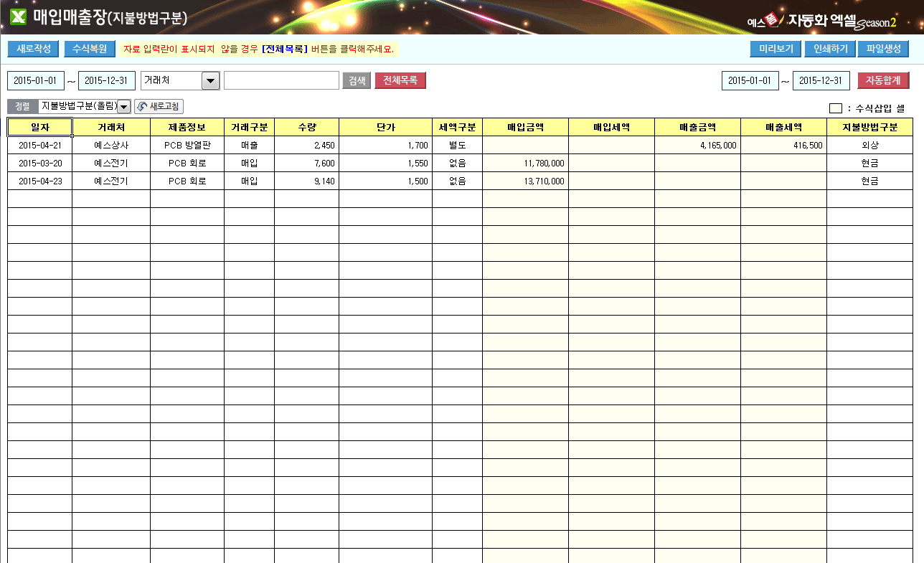Select the 거래처 column header cell
Image resolution: width=924 pixels, height=563 pixels.
coord(111,127)
